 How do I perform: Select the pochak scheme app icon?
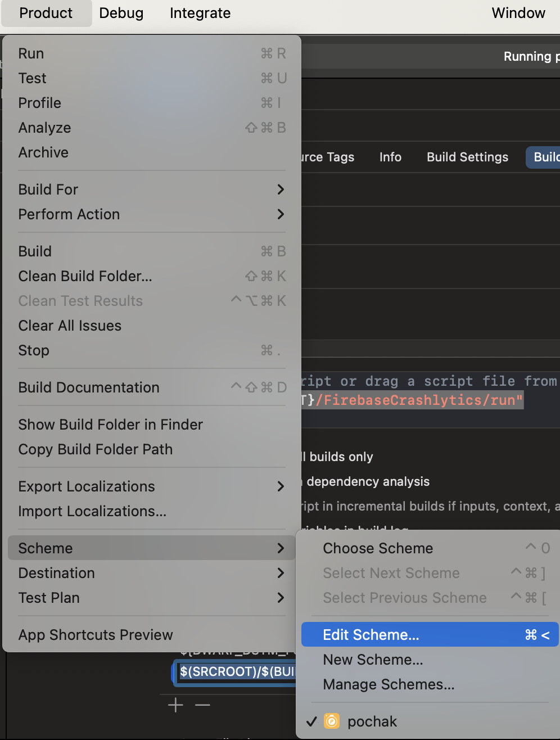(332, 721)
